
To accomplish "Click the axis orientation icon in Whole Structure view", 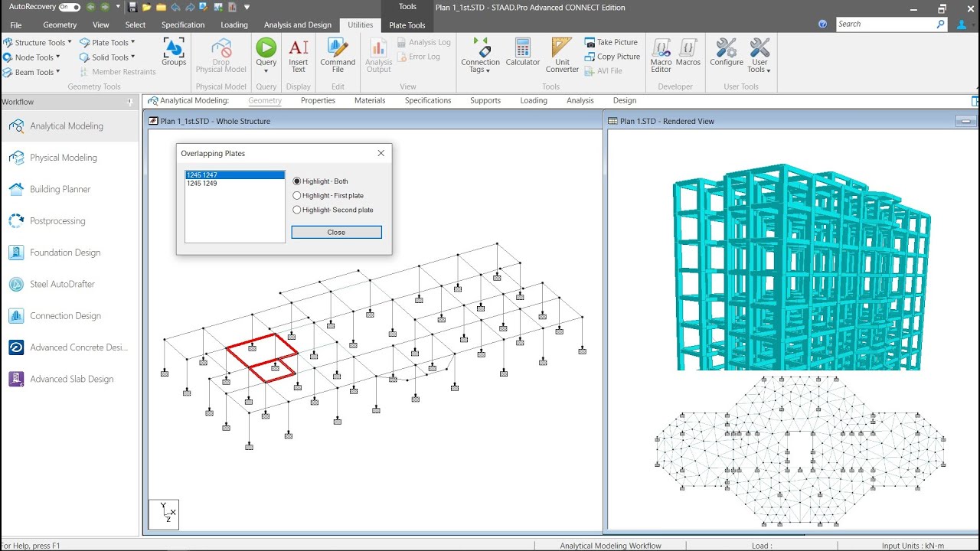I will (164, 514).
